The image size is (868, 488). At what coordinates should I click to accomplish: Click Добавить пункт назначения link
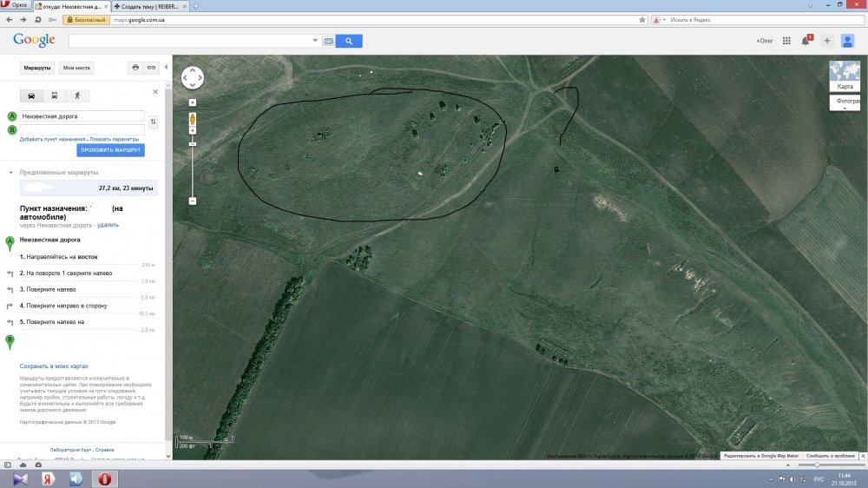pyautogui.click(x=52, y=139)
